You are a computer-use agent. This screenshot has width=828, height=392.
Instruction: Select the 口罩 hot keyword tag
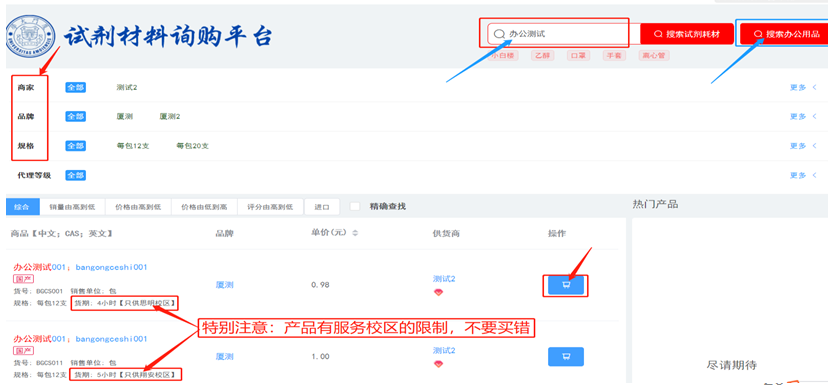point(578,55)
